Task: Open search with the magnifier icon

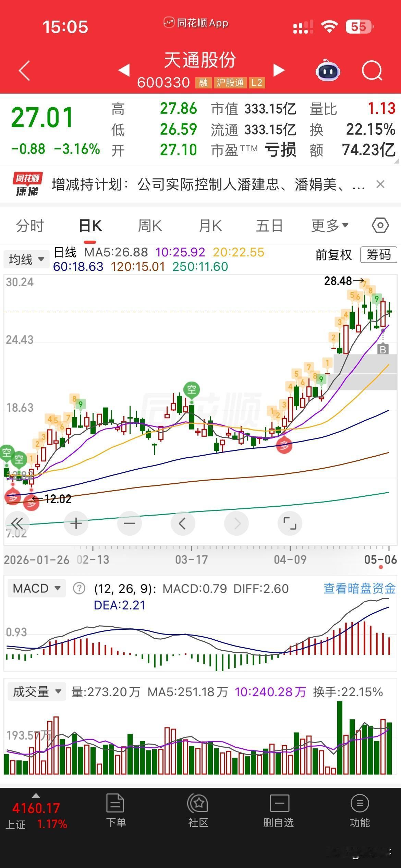Action: click(x=372, y=71)
